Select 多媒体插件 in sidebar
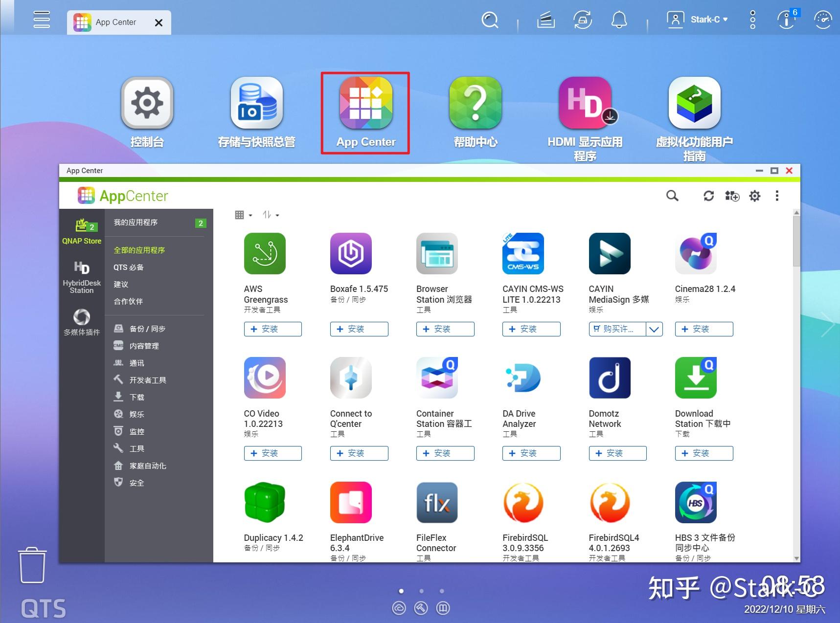 pos(82,322)
